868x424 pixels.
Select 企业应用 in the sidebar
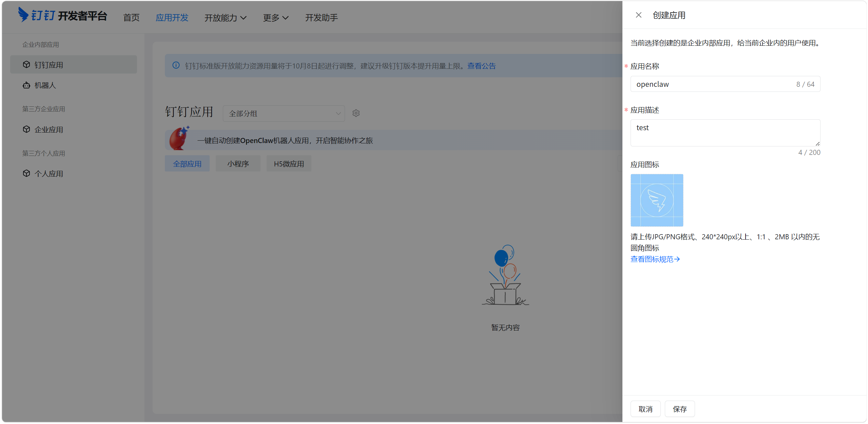coord(49,130)
